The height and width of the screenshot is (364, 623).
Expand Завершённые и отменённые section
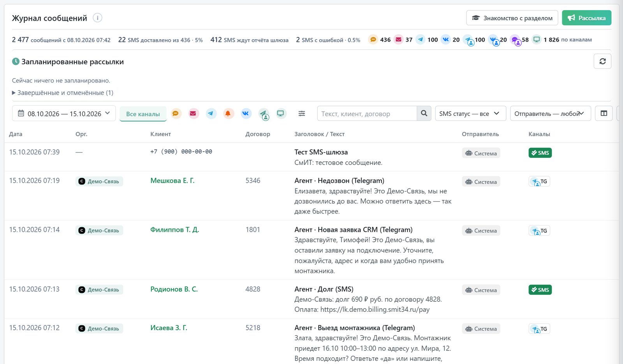click(63, 93)
